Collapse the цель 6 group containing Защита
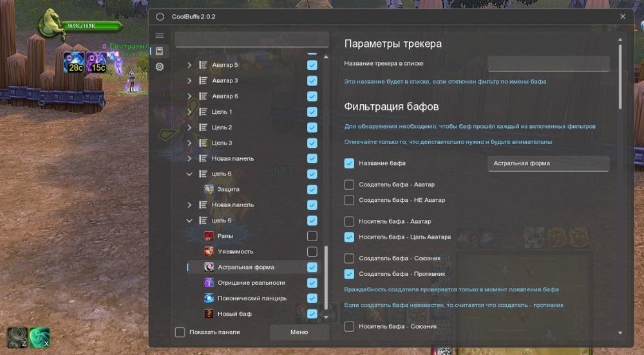This screenshot has height=355, width=644. point(189,174)
